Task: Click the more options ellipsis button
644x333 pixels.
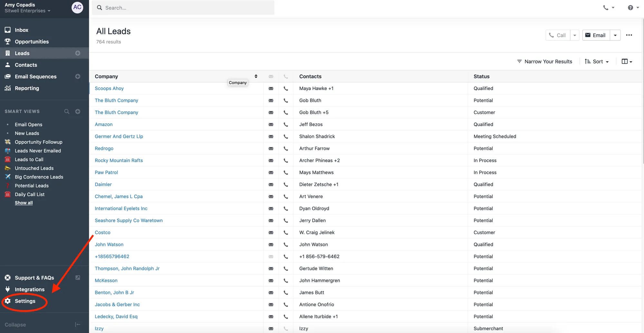Action: coord(629,35)
